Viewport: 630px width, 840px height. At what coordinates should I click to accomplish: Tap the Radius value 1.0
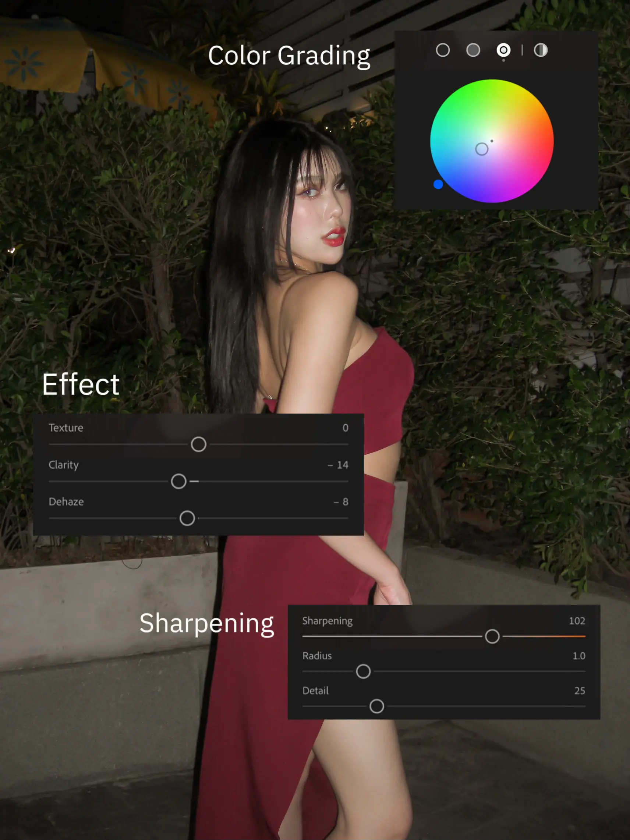pyautogui.click(x=578, y=655)
